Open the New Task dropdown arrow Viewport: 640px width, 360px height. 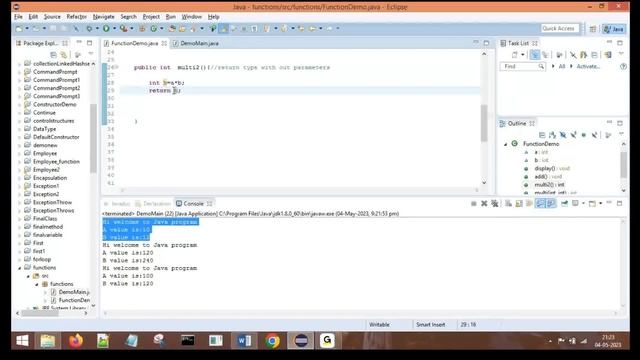pos(522,55)
